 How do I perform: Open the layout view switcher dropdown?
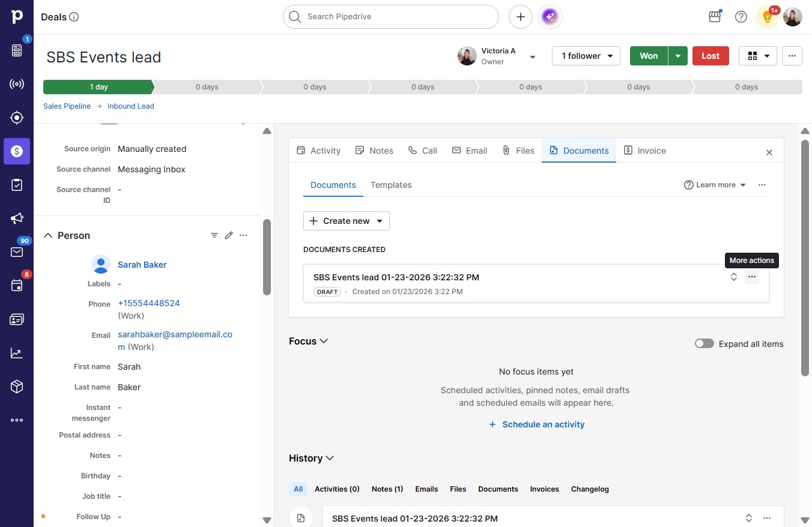[758, 56]
